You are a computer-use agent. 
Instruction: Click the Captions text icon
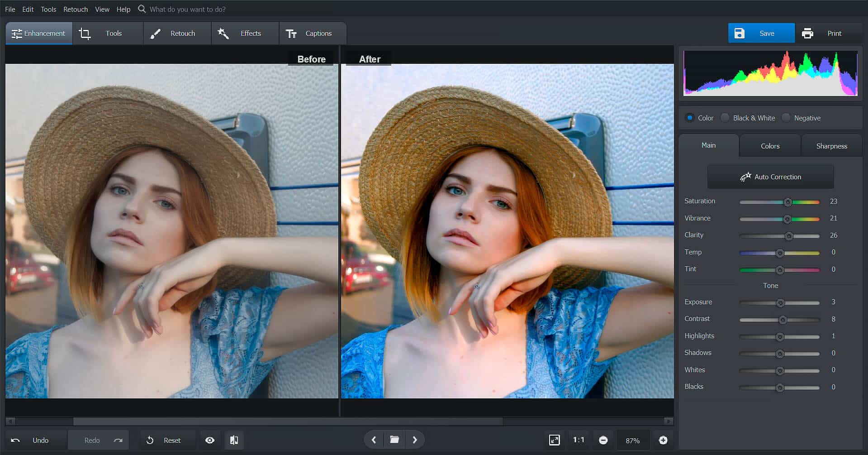[291, 33]
